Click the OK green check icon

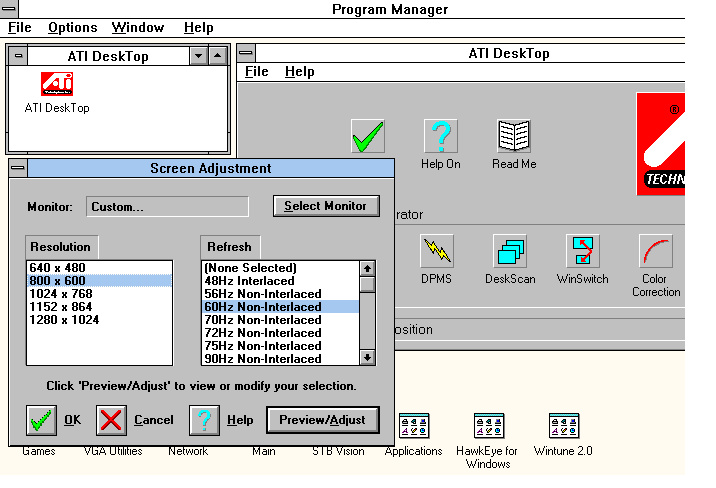click(42, 420)
